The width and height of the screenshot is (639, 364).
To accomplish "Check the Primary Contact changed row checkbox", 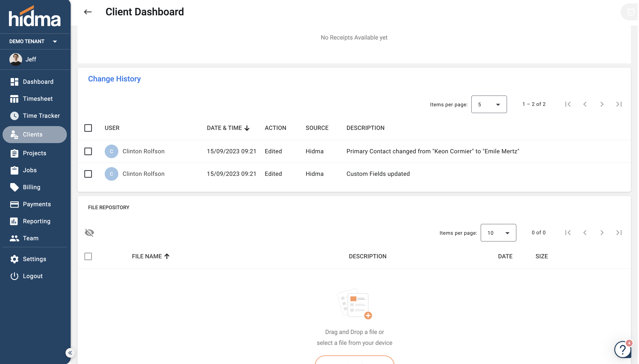I will 88,151.
